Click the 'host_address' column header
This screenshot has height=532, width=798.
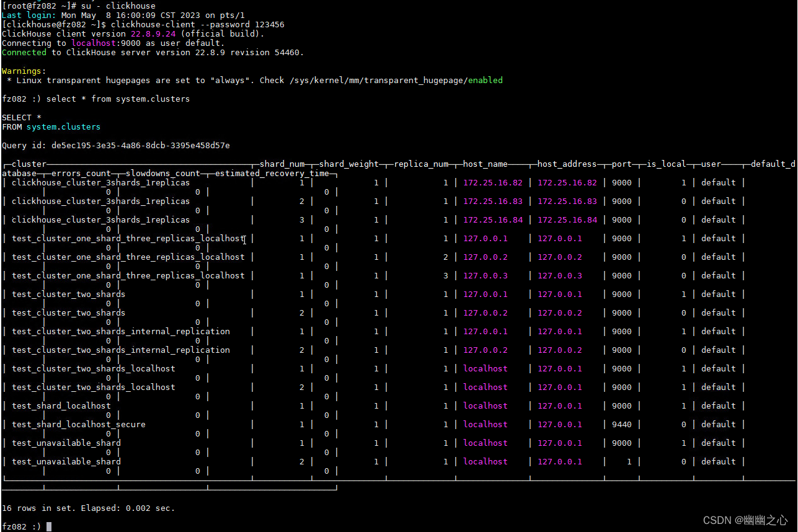click(567, 164)
